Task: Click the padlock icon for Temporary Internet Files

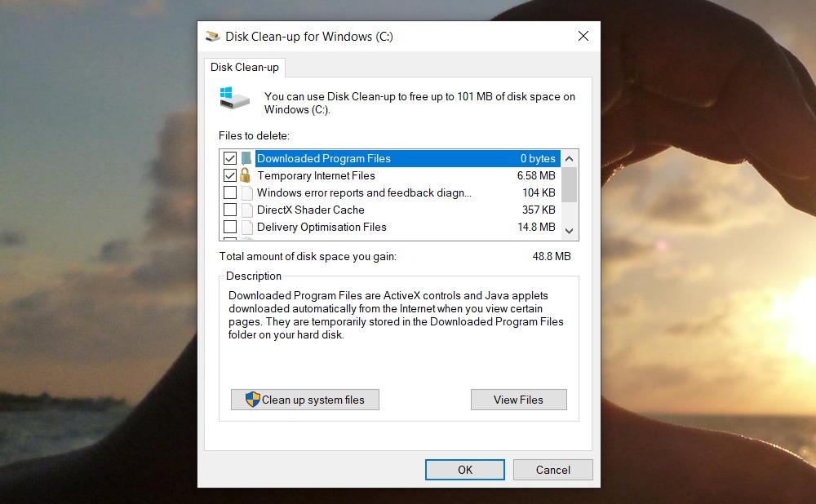Action: pos(245,175)
